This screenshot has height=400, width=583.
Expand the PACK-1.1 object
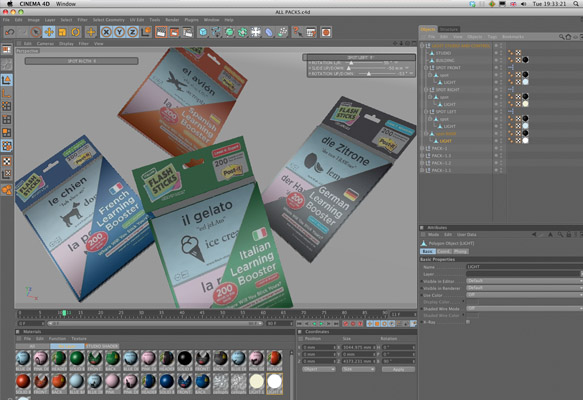(x=422, y=170)
